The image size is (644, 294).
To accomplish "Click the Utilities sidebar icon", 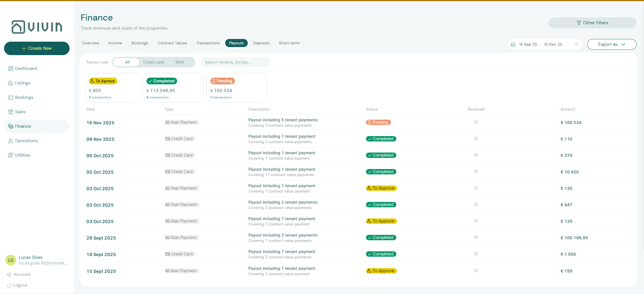I will (x=10, y=155).
